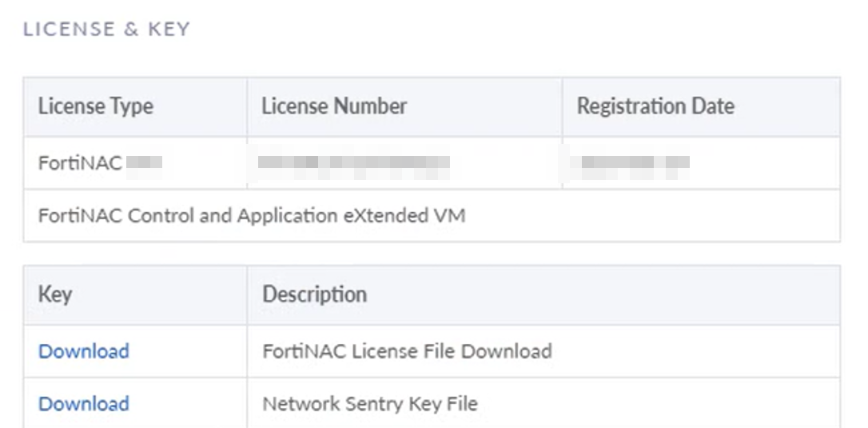Click the Registration Date column header
Viewport: 868px width, 428px height.
pyautogui.click(x=655, y=106)
